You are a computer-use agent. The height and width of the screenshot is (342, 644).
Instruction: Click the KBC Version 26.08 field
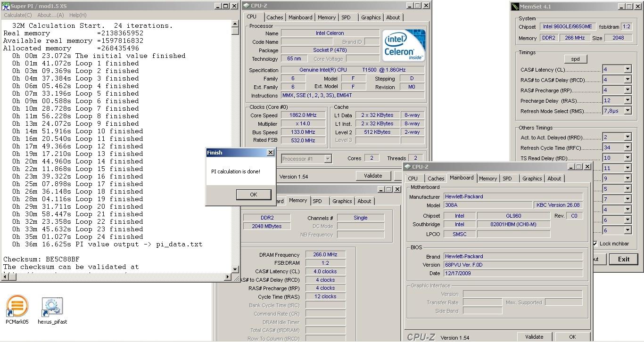coord(558,205)
